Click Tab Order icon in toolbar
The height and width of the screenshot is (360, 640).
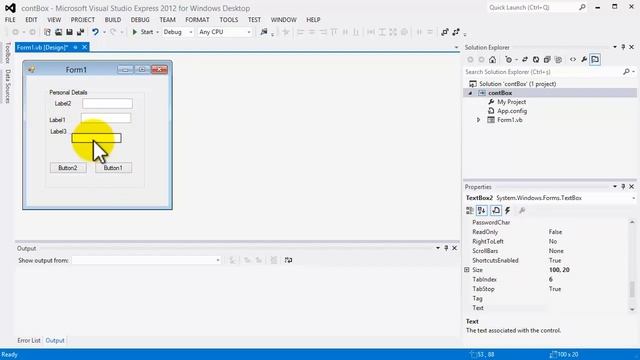(444, 32)
